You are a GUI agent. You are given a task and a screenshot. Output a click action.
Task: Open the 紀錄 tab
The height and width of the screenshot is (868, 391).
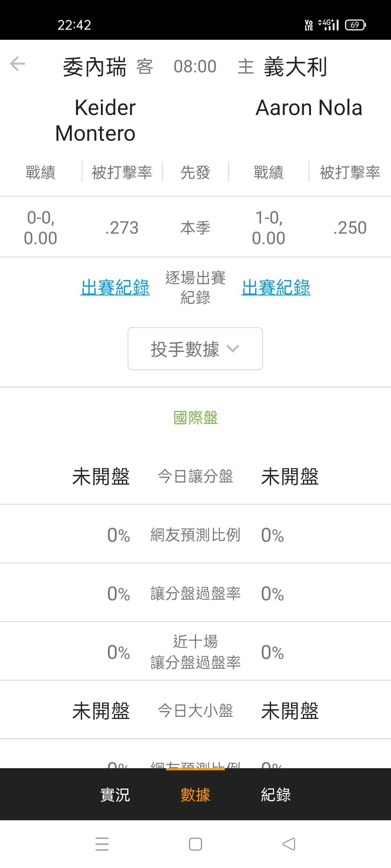point(276,795)
